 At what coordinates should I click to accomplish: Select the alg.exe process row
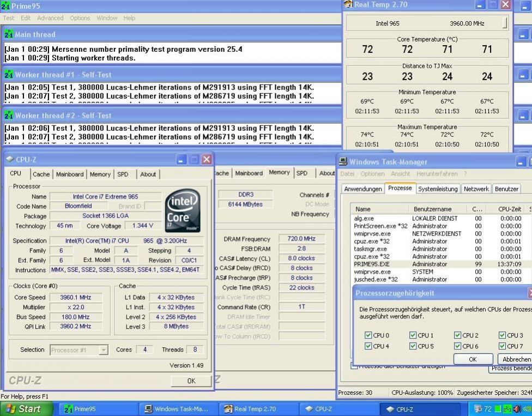[440, 218]
